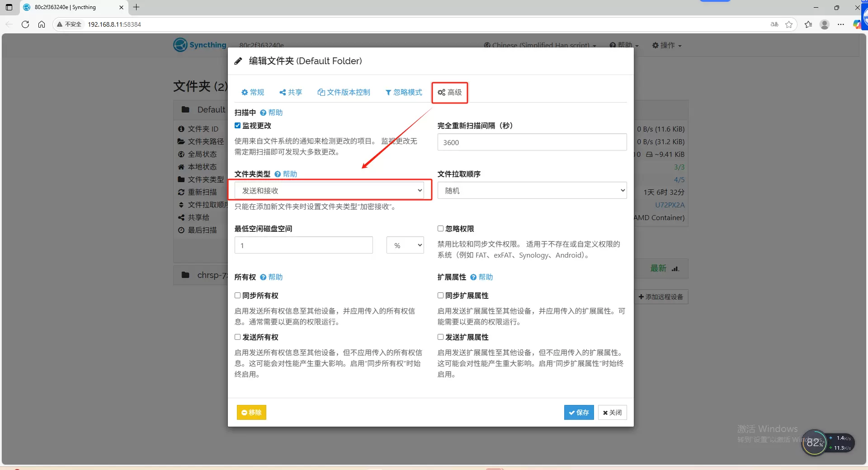This screenshot has width=868, height=470.
Task: Switch to the 忽略模式 tab
Action: (403, 92)
